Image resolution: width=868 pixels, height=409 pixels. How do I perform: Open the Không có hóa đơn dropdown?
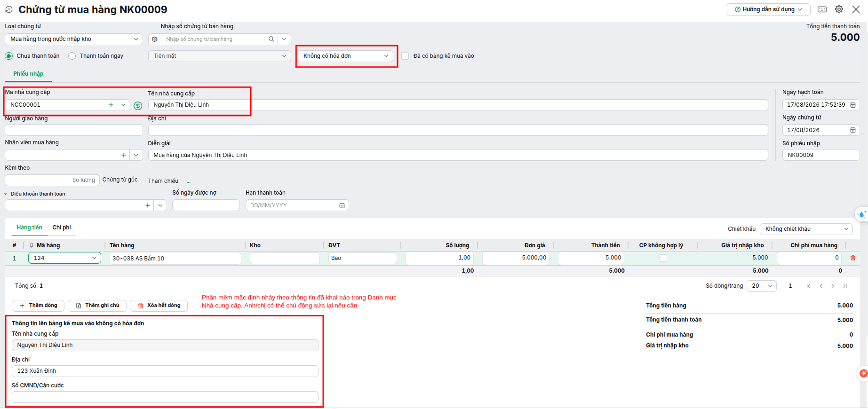click(346, 56)
